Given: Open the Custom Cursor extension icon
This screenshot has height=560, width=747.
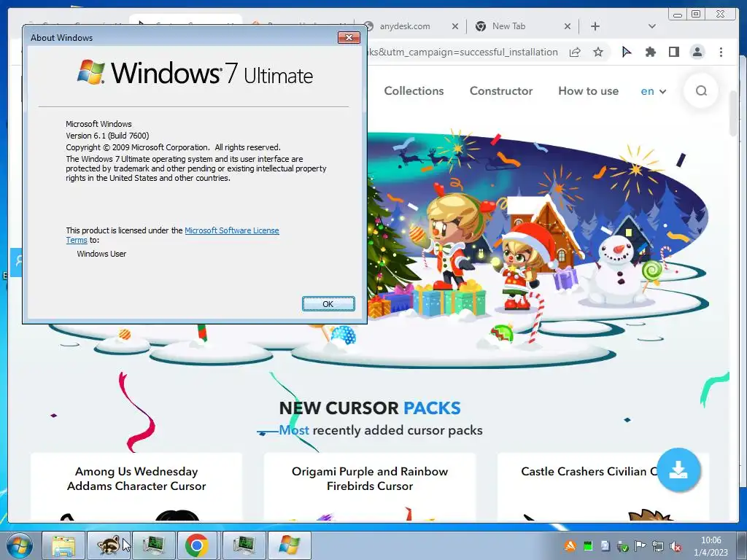Looking at the screenshot, I should [x=627, y=52].
